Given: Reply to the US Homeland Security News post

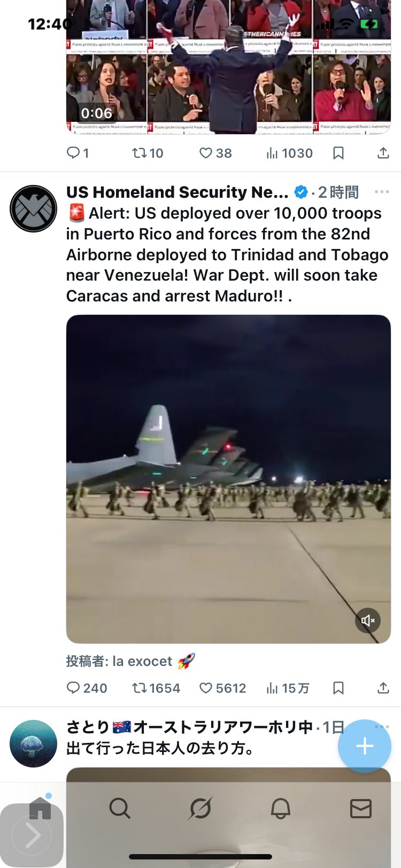Looking at the screenshot, I should click(87, 688).
